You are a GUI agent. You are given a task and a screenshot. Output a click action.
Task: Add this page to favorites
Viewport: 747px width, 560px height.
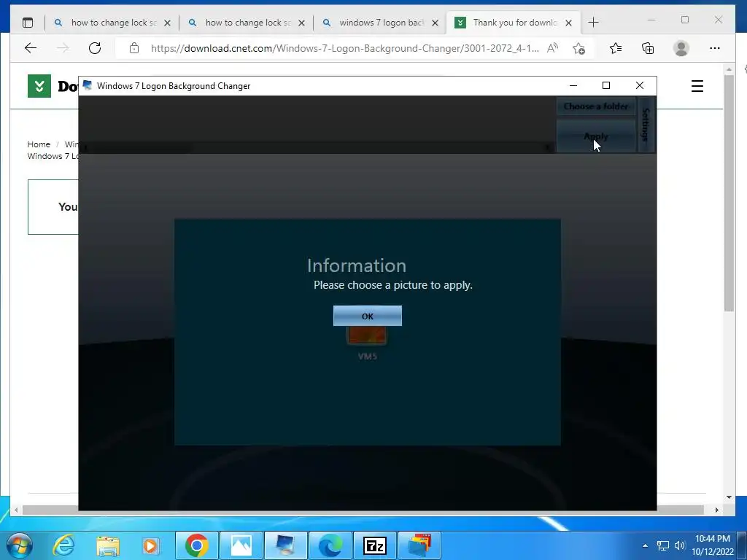578,48
